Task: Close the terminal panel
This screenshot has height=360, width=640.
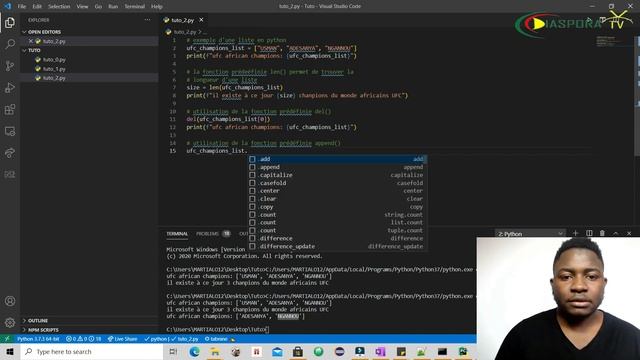Action: click(x=629, y=233)
